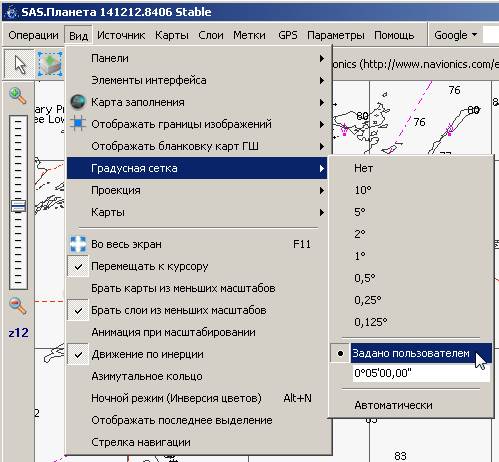Click the zoom slider handle
Viewport: 499px width, 462px height.
18,206
